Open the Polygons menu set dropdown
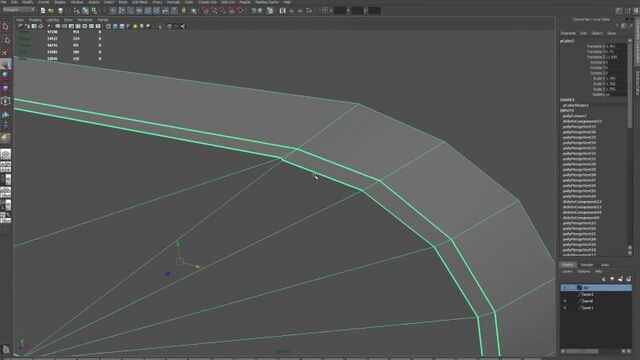This screenshot has width=640, height=360. (19, 9)
